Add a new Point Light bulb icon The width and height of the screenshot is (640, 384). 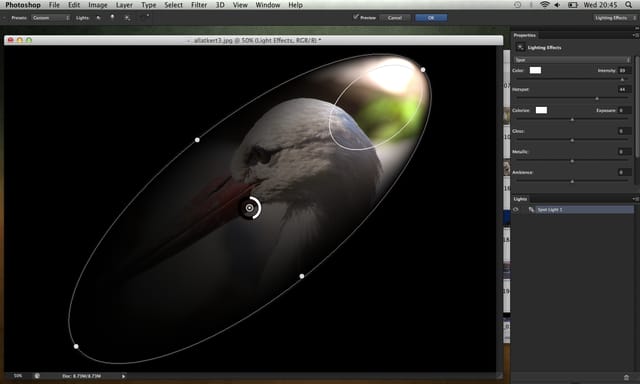112,18
